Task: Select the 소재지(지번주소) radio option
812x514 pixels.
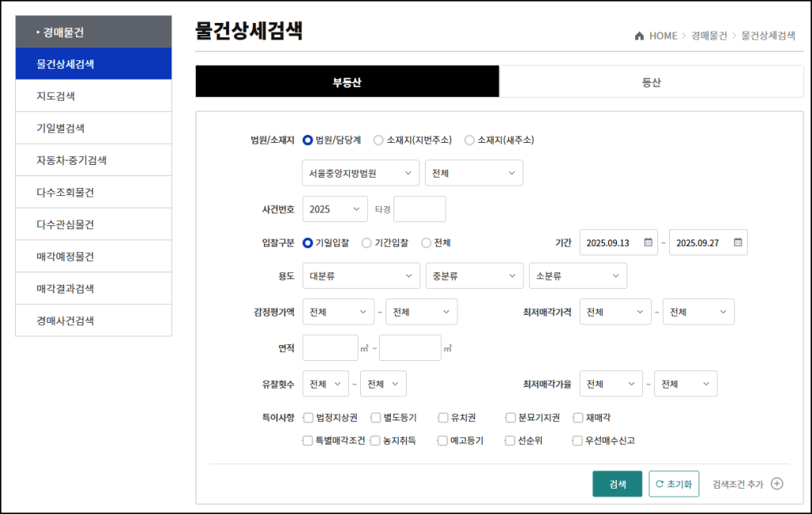Action: tap(378, 140)
